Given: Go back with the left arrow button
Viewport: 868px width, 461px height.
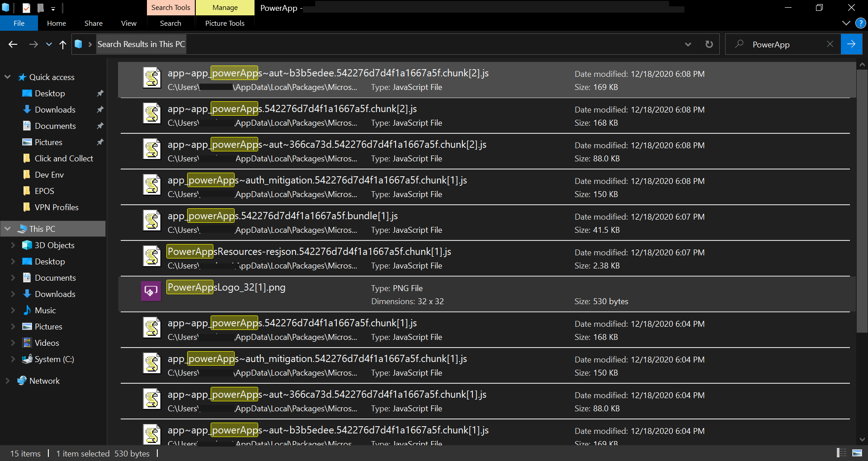Looking at the screenshot, I should pos(13,44).
